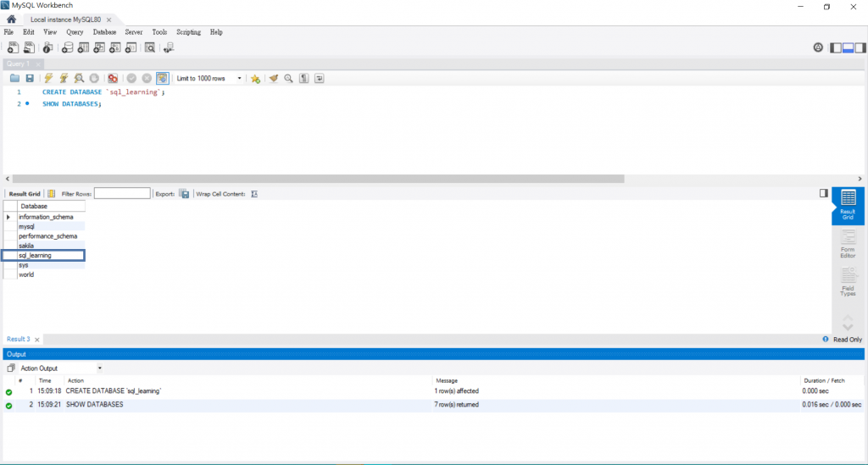Close the Query 1 tab
Image resolution: width=868 pixels, height=465 pixels.
(x=38, y=64)
